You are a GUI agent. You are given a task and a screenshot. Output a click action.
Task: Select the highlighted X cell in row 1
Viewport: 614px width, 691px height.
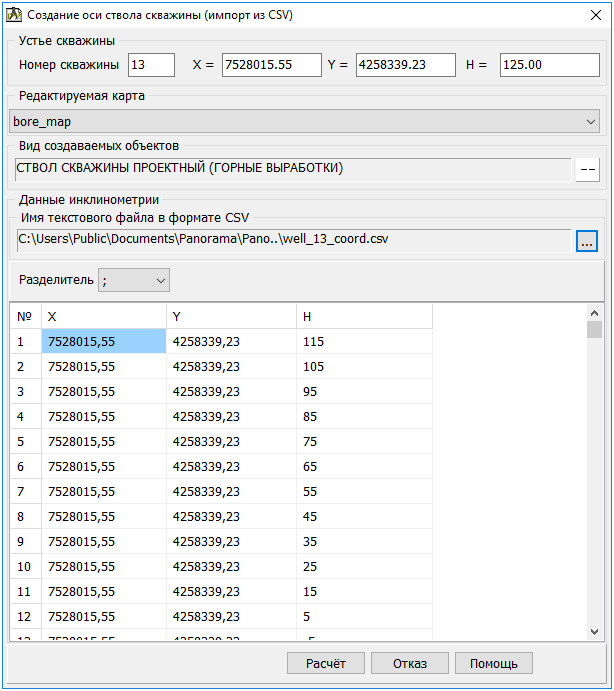103,341
